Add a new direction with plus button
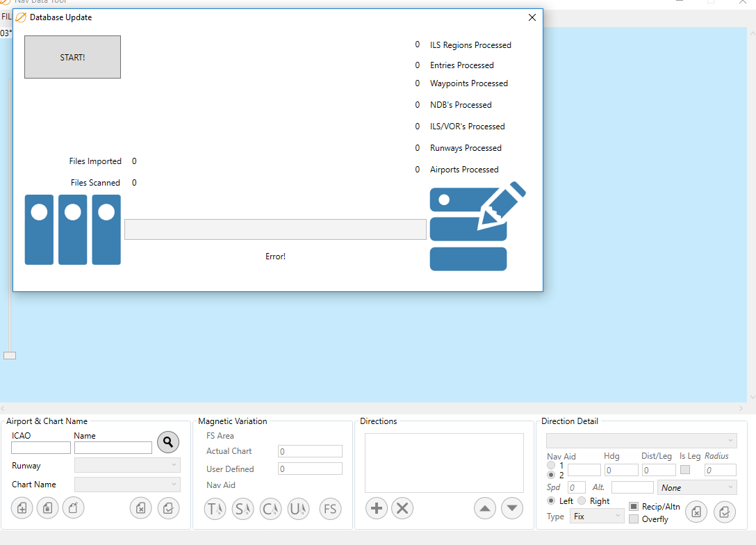The height and width of the screenshot is (545, 756). pos(377,508)
